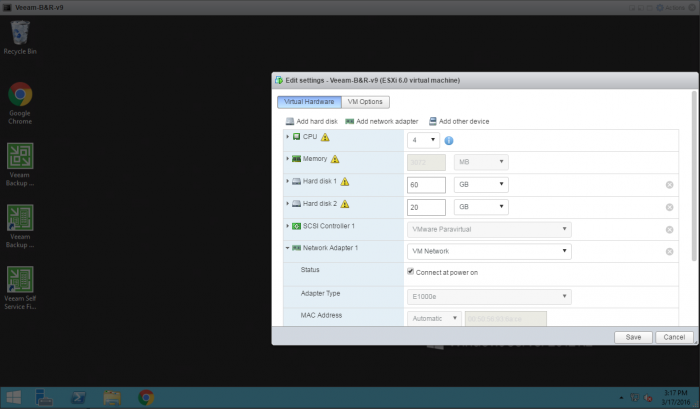
Task: Click the muted volume tray icon
Action: pyautogui.click(x=648, y=398)
